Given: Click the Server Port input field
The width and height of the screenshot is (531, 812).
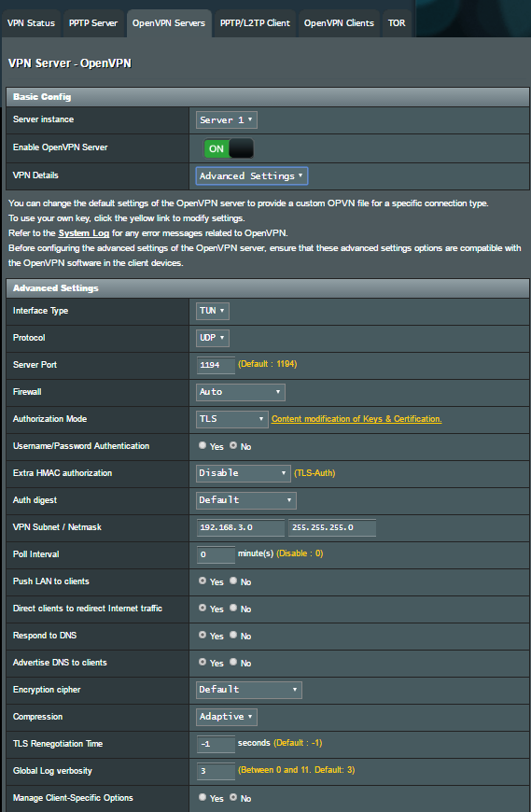Looking at the screenshot, I should pyautogui.click(x=216, y=365).
